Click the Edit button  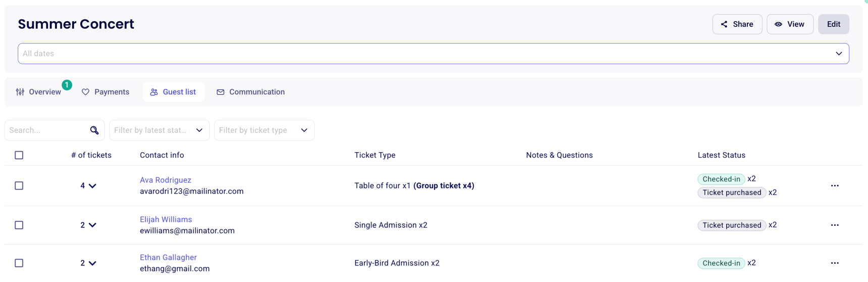pyautogui.click(x=833, y=24)
